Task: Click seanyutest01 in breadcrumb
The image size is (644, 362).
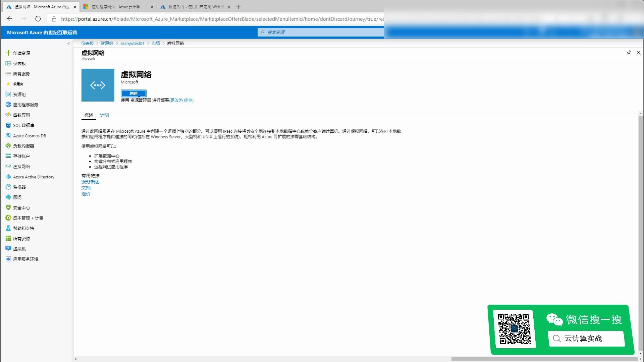Action: point(132,43)
